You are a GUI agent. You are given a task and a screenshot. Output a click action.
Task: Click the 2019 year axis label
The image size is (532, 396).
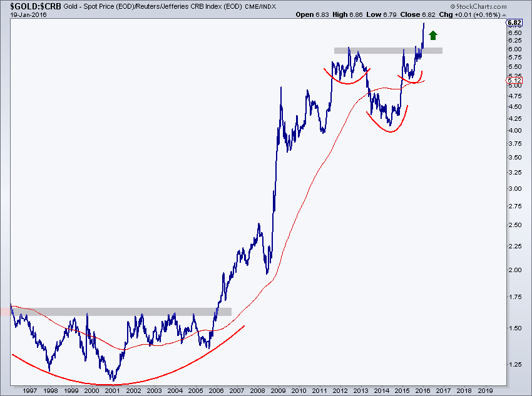coord(485,391)
